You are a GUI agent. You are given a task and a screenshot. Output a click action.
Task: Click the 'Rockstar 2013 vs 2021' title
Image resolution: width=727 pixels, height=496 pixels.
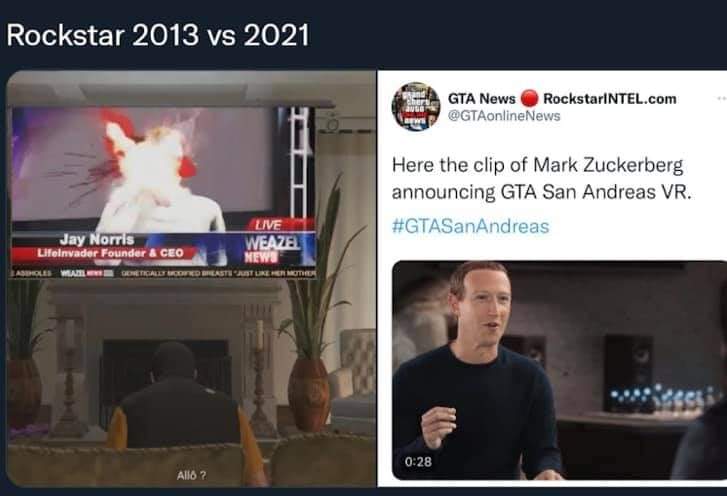point(158,35)
